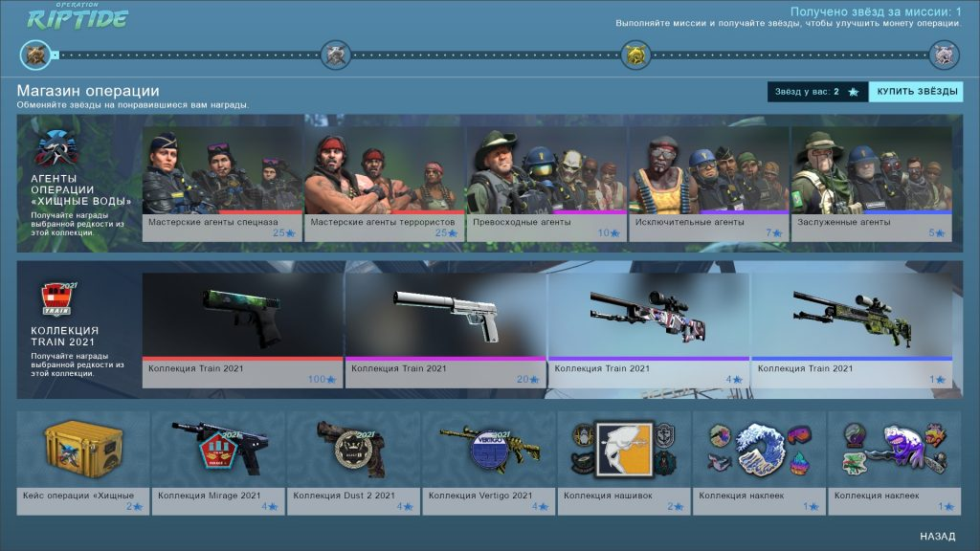Click the АГЕНТЫ ОПЕРАЦИИ «ХИЩНЫЕ ВОДЫ» title
Image resolution: width=980 pixels, height=551 pixels.
click(80, 190)
